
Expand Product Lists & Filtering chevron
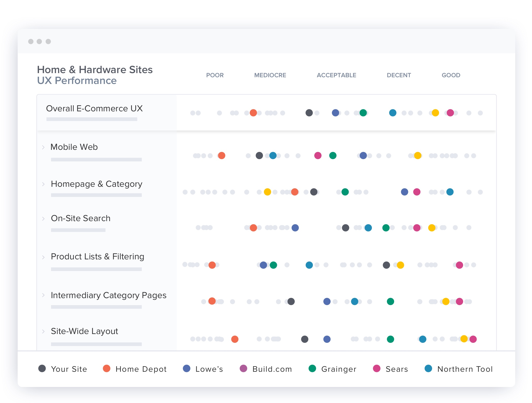[x=43, y=257]
